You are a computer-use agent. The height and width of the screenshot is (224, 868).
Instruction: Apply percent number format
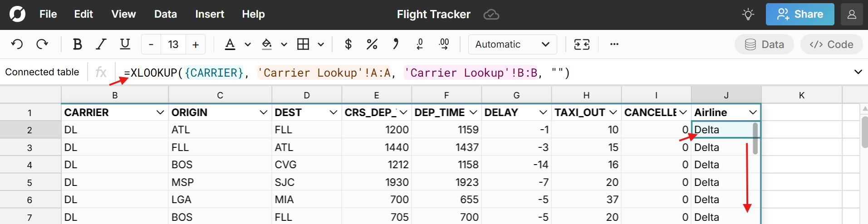click(x=372, y=44)
